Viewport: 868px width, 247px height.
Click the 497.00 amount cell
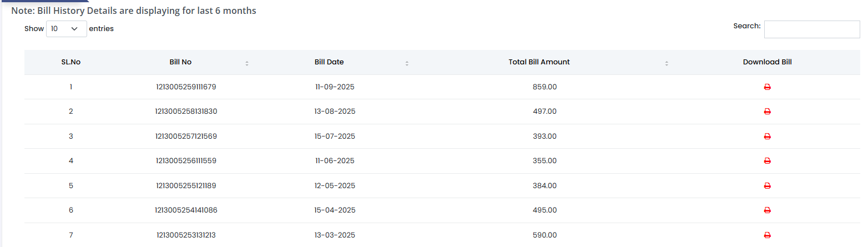click(x=544, y=112)
